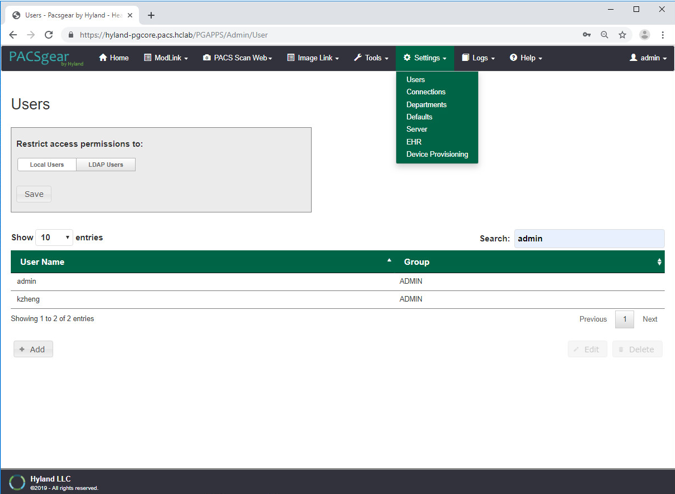This screenshot has height=494, width=675.
Task: Open the entries-per-page dropdown
Action: click(54, 238)
